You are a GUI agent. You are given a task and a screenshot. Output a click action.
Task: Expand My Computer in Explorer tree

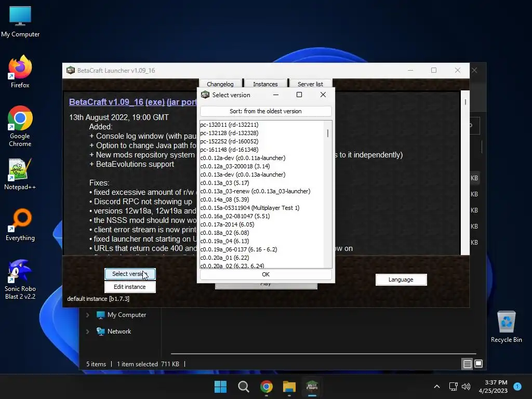click(x=87, y=315)
